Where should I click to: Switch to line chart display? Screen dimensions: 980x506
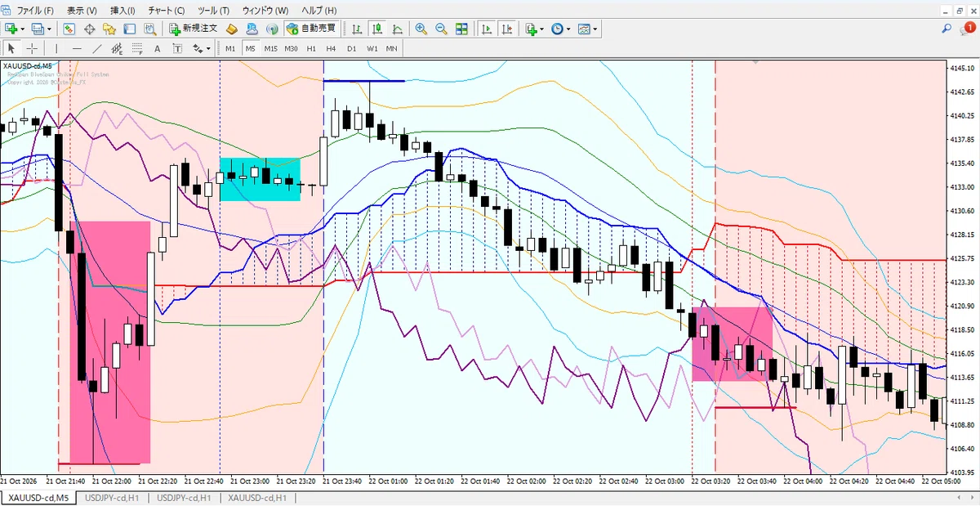[397, 29]
